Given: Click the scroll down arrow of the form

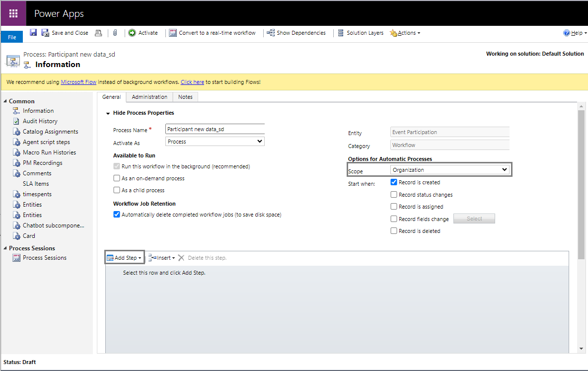Looking at the screenshot, I should point(581,349).
